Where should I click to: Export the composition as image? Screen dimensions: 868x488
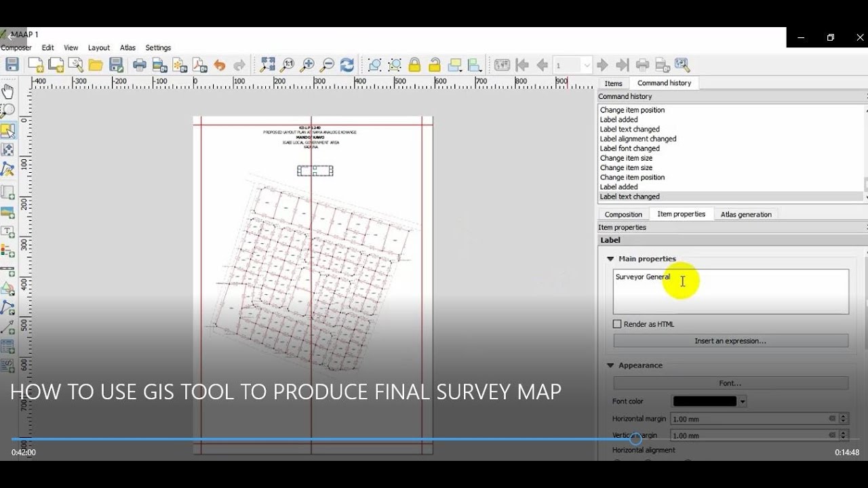click(x=160, y=65)
